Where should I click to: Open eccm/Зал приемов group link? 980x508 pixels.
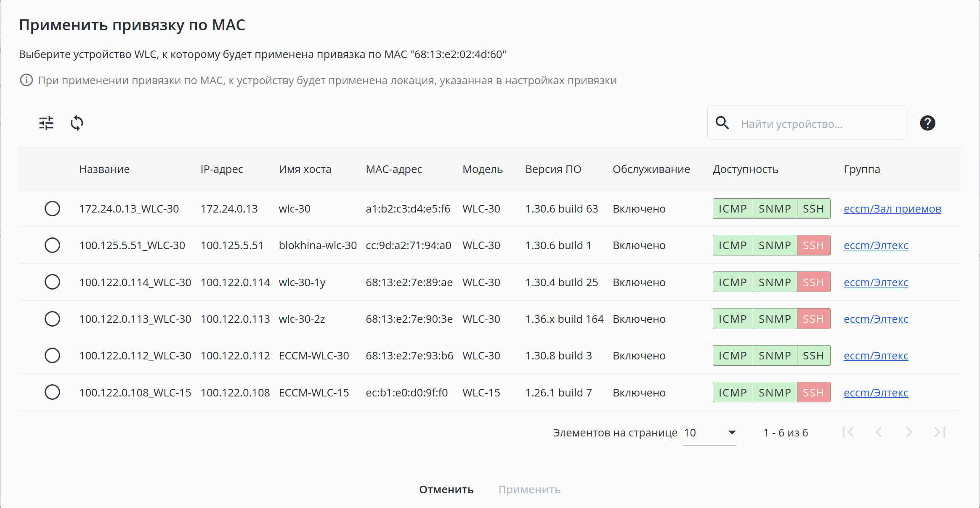[892, 209]
